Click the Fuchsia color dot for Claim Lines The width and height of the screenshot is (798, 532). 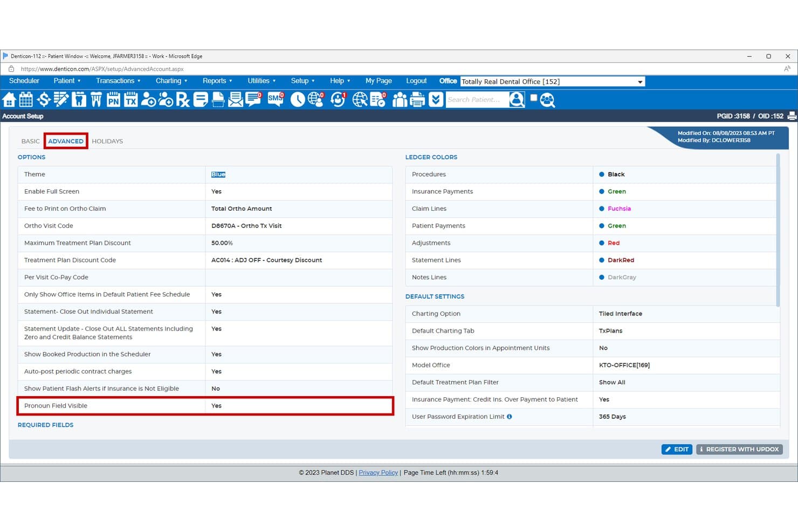tap(602, 209)
